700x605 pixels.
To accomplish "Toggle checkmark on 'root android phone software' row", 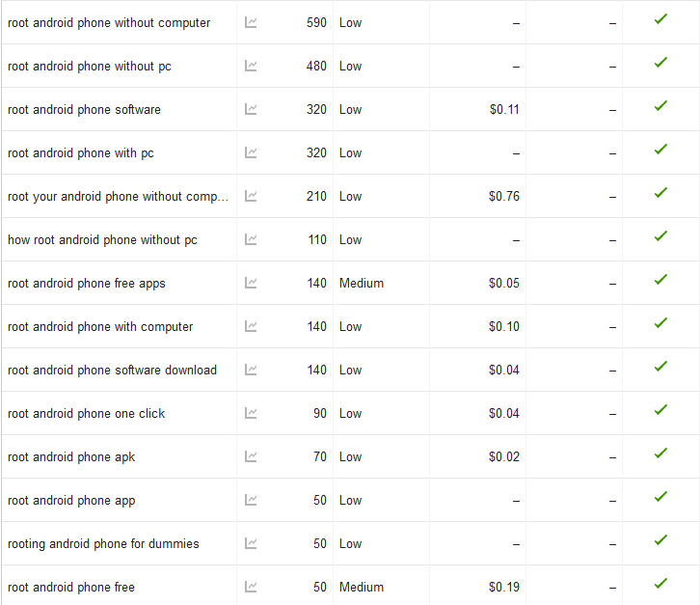I will (x=660, y=106).
